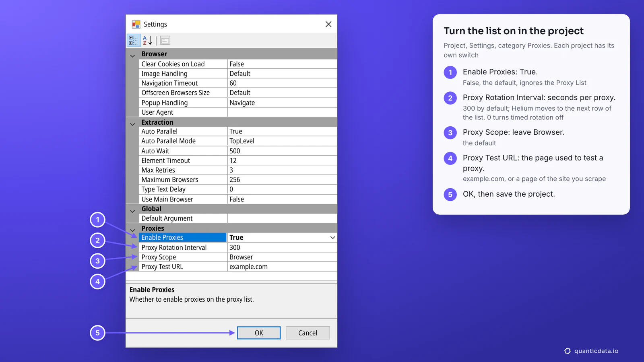Click Use Main Browser value False
The width and height of the screenshot is (644, 362).
[x=282, y=199]
